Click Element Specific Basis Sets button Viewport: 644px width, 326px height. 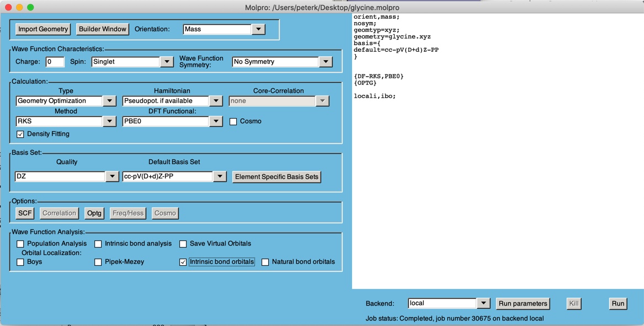(x=276, y=177)
